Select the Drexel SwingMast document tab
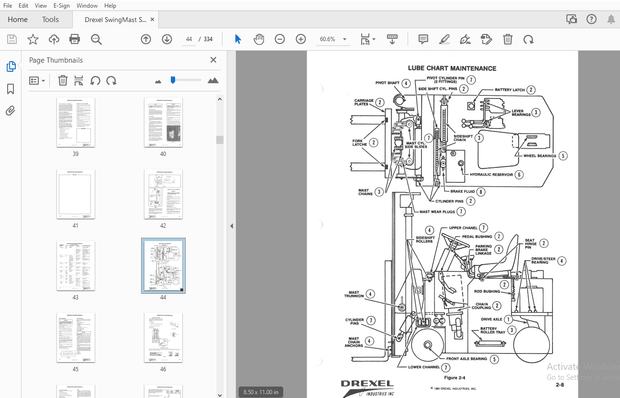This screenshot has height=398, width=620. [115, 19]
